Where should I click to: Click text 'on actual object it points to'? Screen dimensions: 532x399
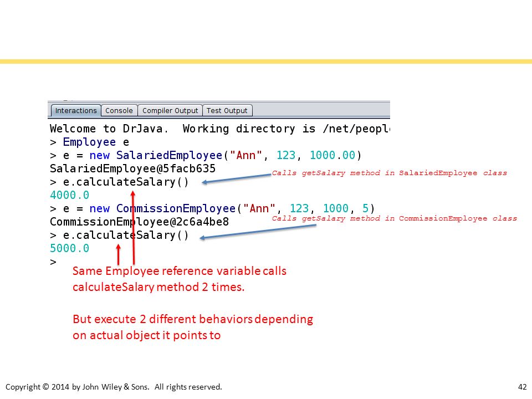[146, 335]
